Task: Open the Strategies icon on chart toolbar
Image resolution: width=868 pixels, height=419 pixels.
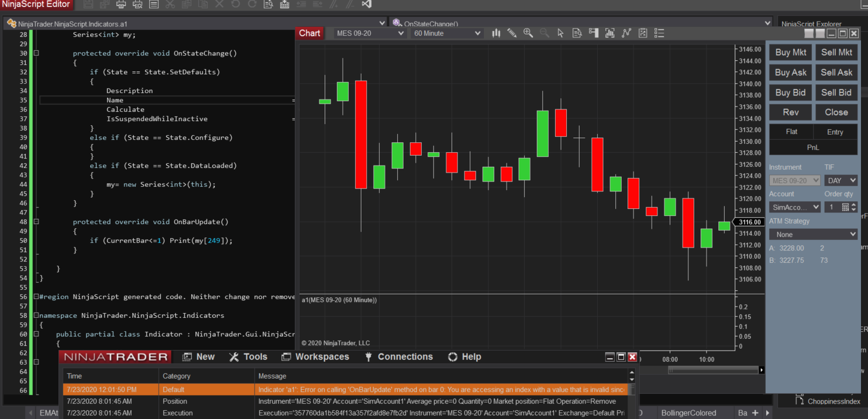Action: [643, 33]
